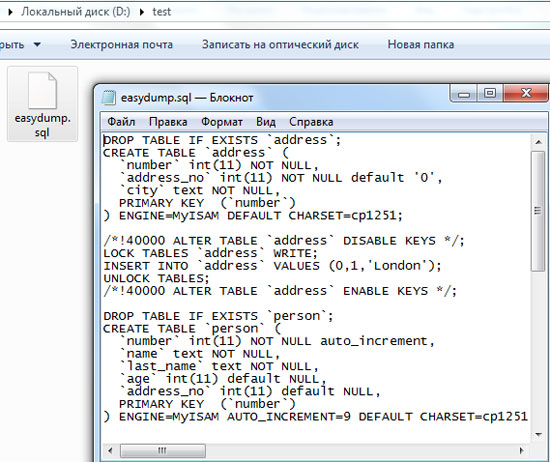Image resolution: width=550 pixels, height=462 pixels.
Task: Click Записать на оптический диск button
Action: pos(280,45)
